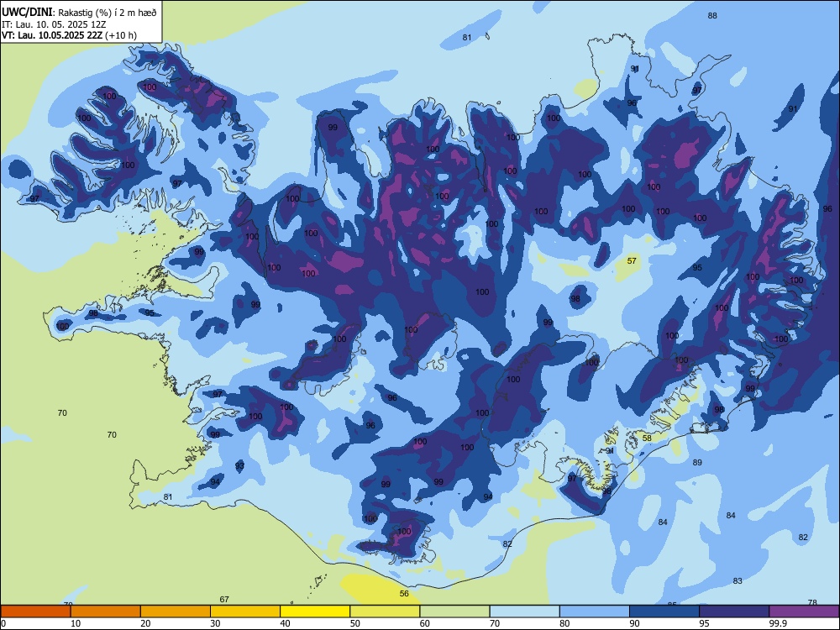
Task: Pick the light orange 20–30 legend swatch
Action: click(176, 612)
